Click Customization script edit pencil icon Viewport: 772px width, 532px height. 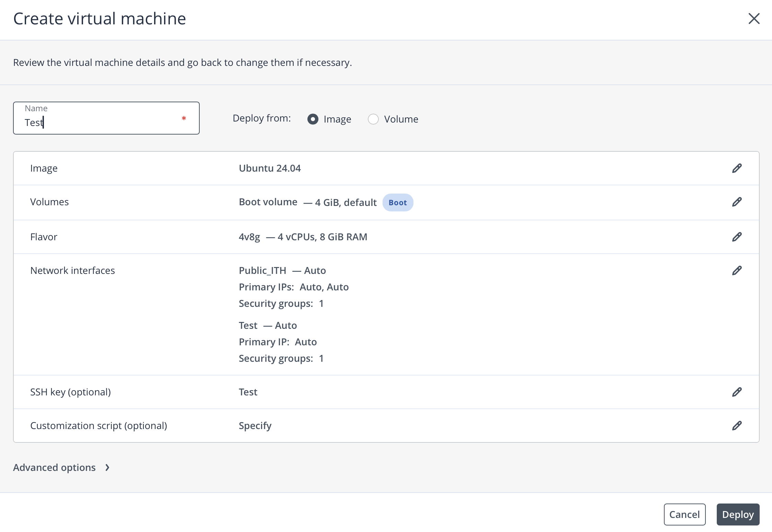click(x=737, y=426)
